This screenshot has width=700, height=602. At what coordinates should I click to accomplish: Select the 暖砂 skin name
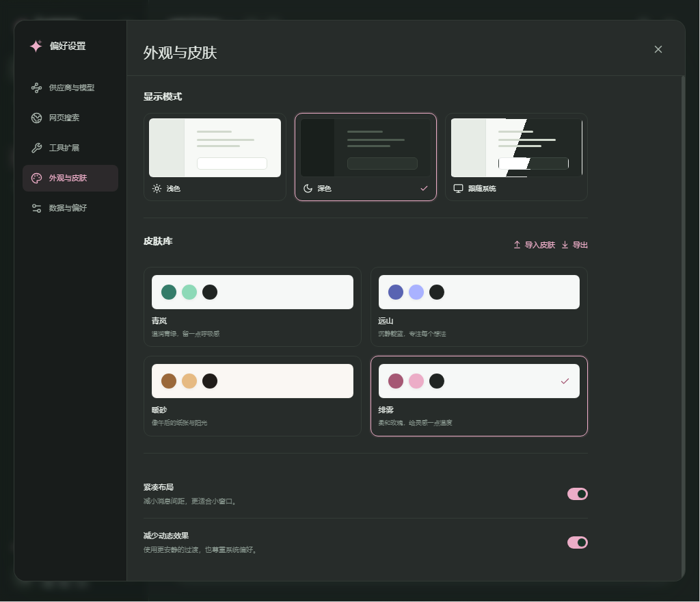click(x=159, y=410)
